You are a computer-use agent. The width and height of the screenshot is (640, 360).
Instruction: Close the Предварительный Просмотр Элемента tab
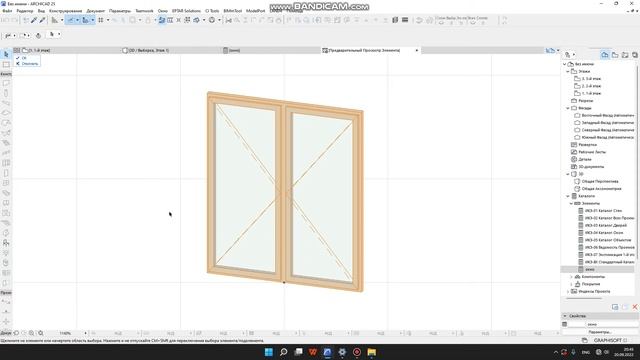417,50
